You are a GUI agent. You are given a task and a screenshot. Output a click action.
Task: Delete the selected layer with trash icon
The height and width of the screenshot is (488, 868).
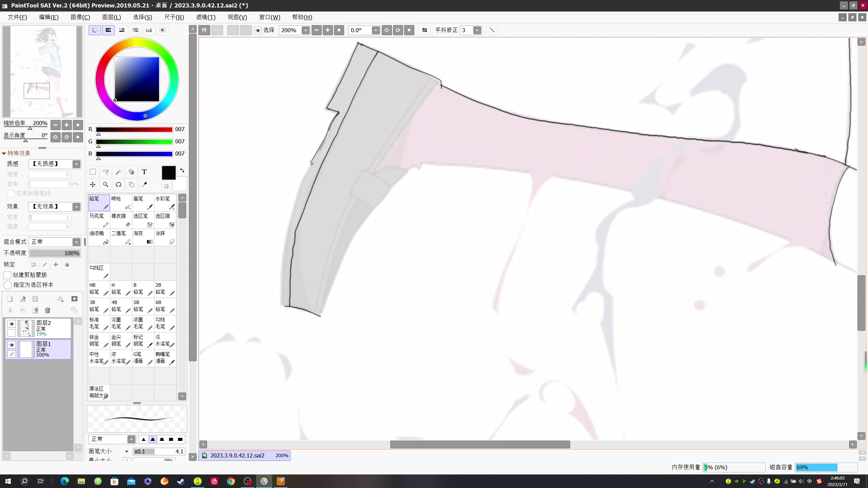pyautogui.click(x=47, y=310)
